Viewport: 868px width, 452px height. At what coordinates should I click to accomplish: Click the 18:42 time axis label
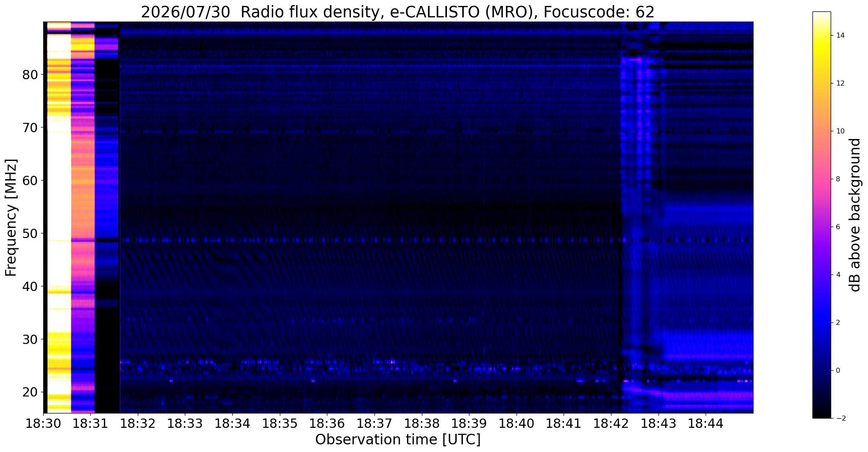tap(611, 424)
